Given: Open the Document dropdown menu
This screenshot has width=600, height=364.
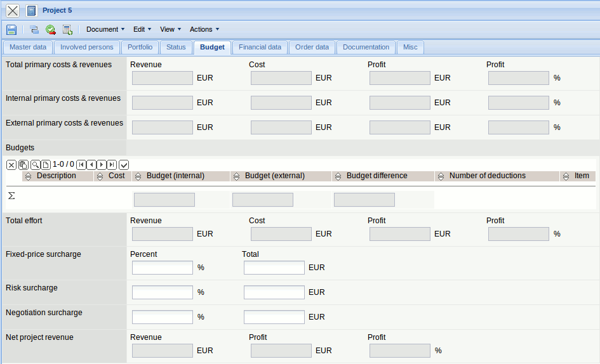Looking at the screenshot, I should (105, 29).
